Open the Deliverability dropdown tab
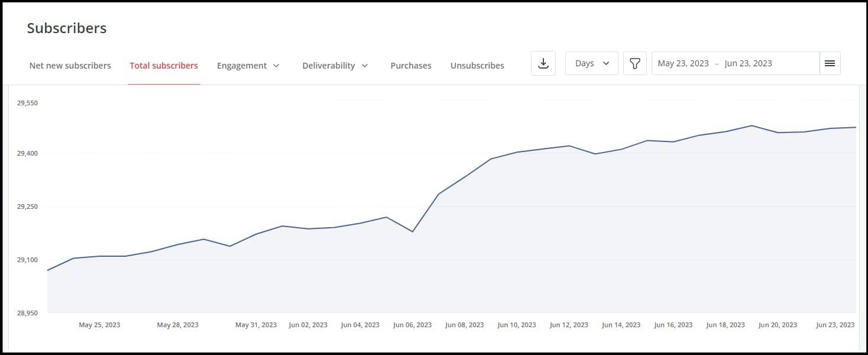868x355 pixels. (x=335, y=66)
